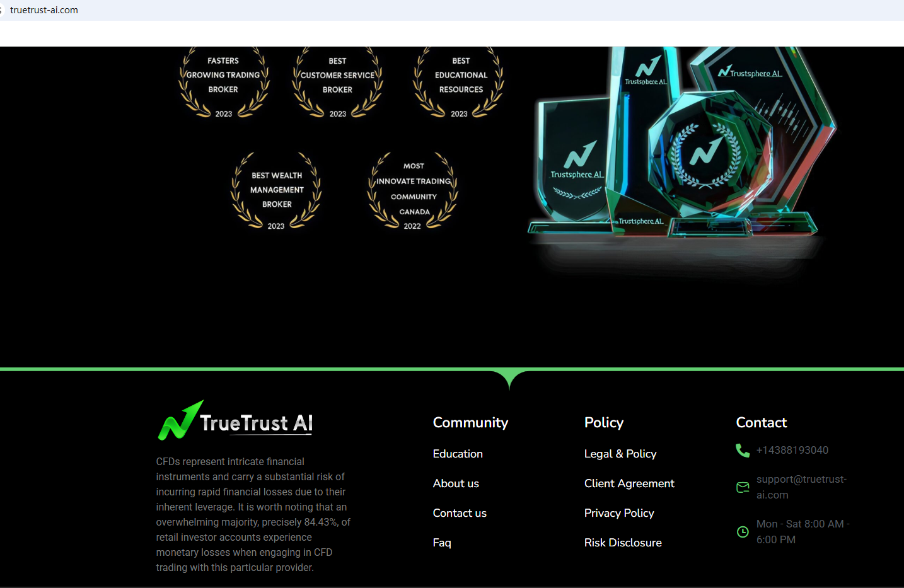Read the Privacy Policy
The height and width of the screenshot is (588, 904).
click(619, 513)
